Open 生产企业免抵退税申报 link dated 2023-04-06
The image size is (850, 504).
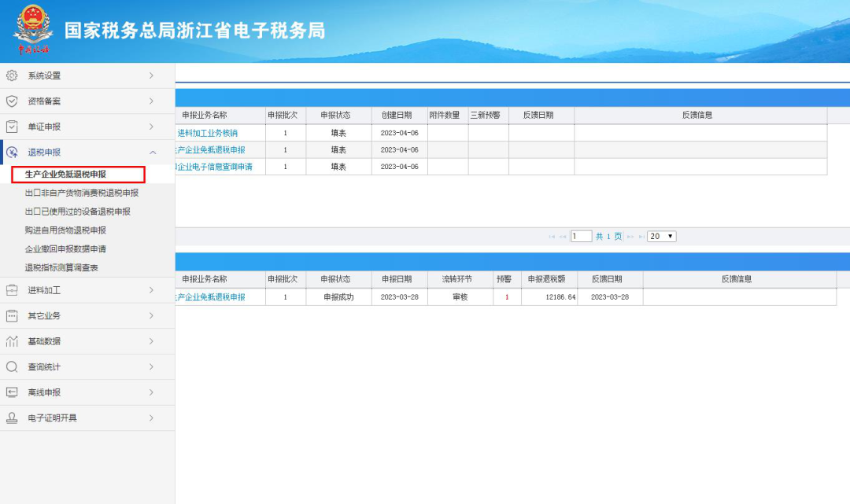point(210,150)
